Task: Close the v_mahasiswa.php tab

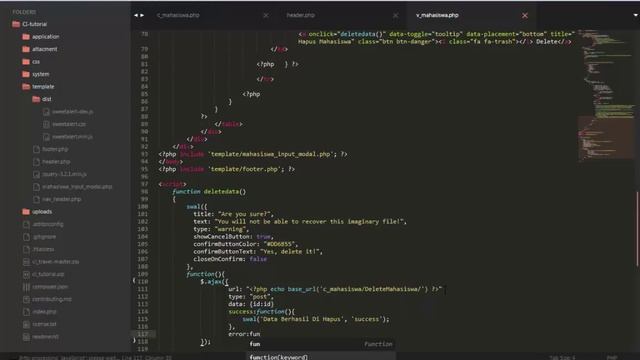Action: [525, 16]
